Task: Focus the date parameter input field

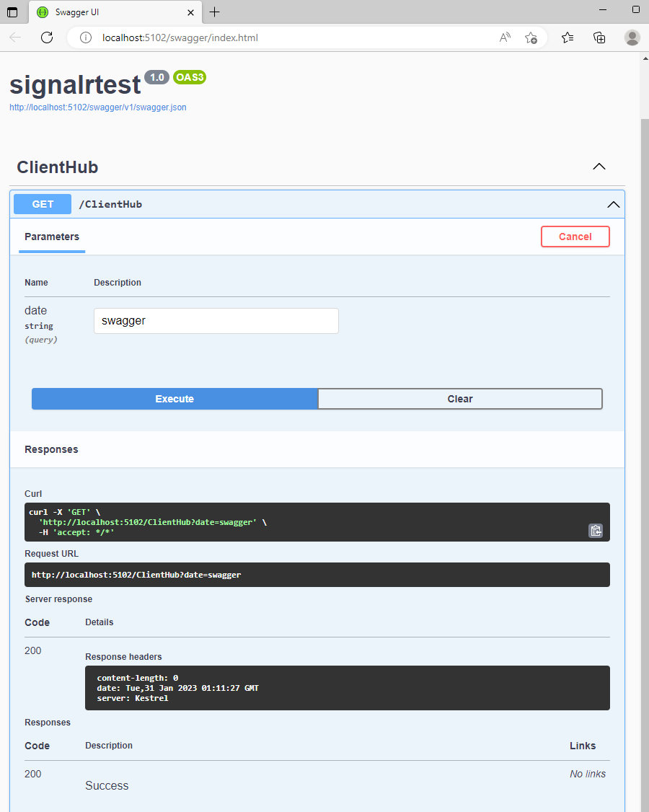Action: [x=216, y=321]
